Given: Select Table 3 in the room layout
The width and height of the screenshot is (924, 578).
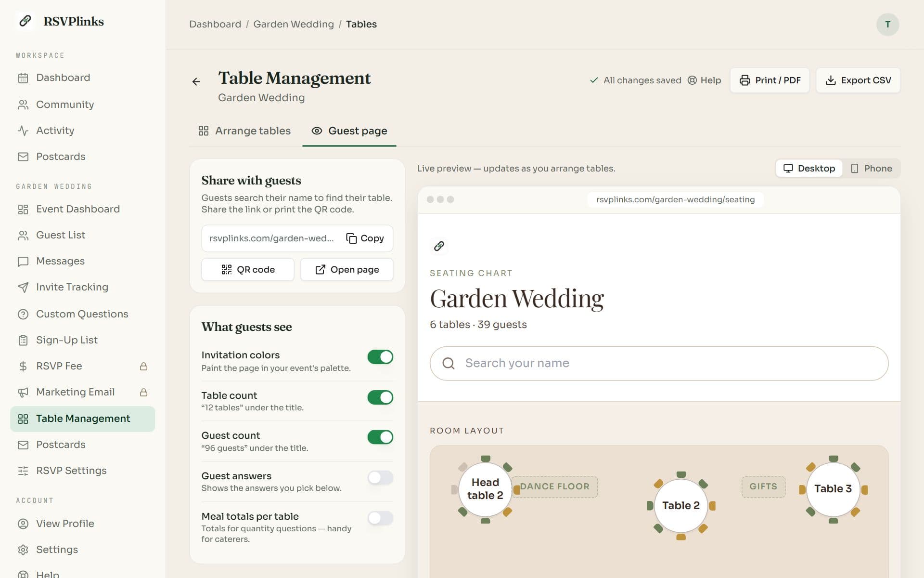Looking at the screenshot, I should click(x=833, y=489).
